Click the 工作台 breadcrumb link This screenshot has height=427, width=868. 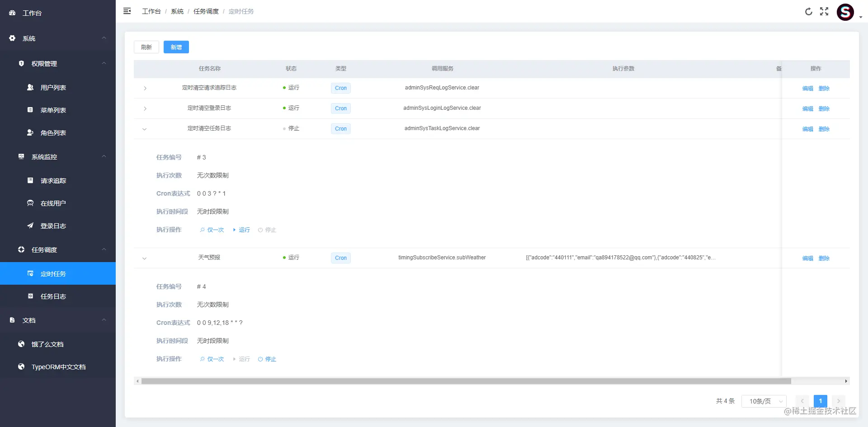pos(151,11)
